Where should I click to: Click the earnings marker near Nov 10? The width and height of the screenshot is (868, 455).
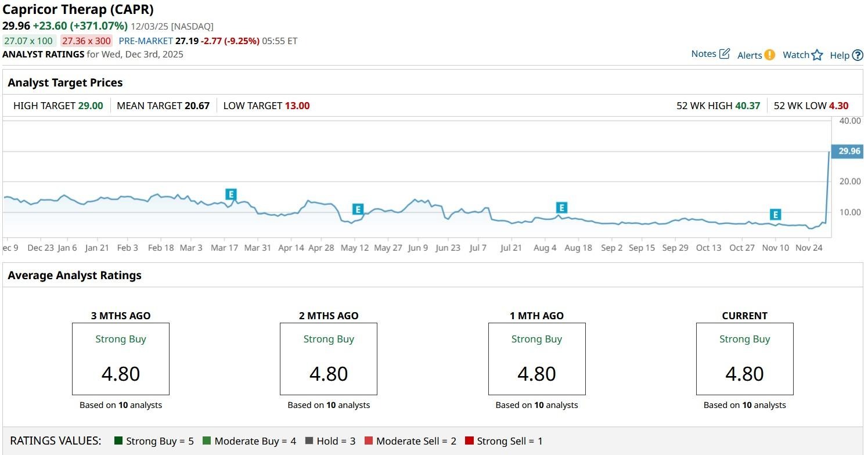click(775, 214)
